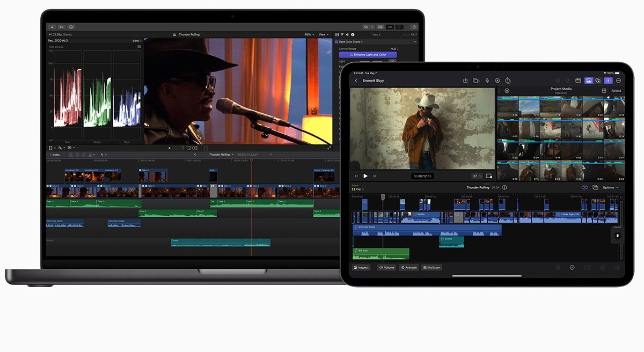Viewport: 644px width, 352px height.
Task: Click the export share icon on the iPad toolbar
Action: [508, 80]
